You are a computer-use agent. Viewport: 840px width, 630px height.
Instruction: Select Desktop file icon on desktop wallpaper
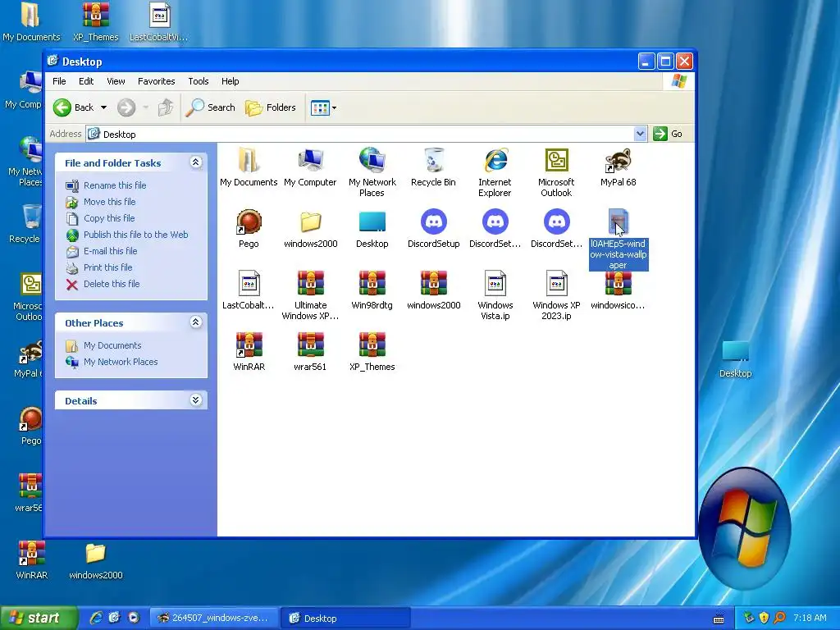point(735,351)
